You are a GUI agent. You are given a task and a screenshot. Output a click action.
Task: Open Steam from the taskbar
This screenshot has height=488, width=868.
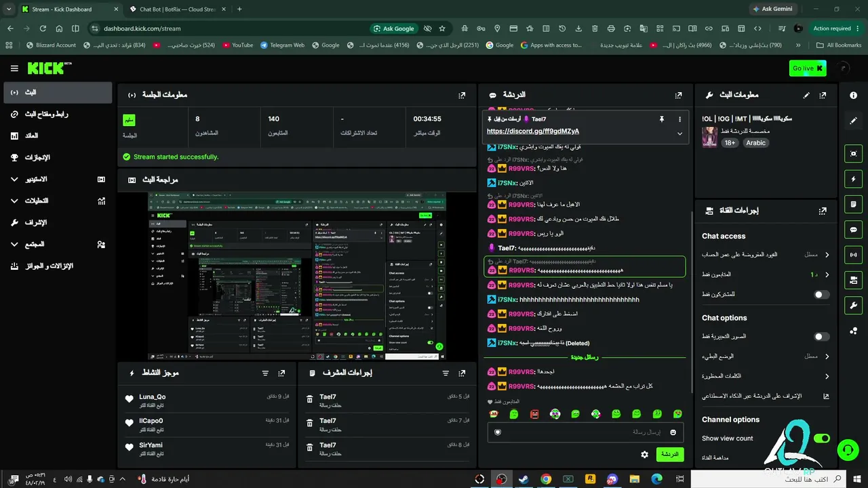coord(524,479)
